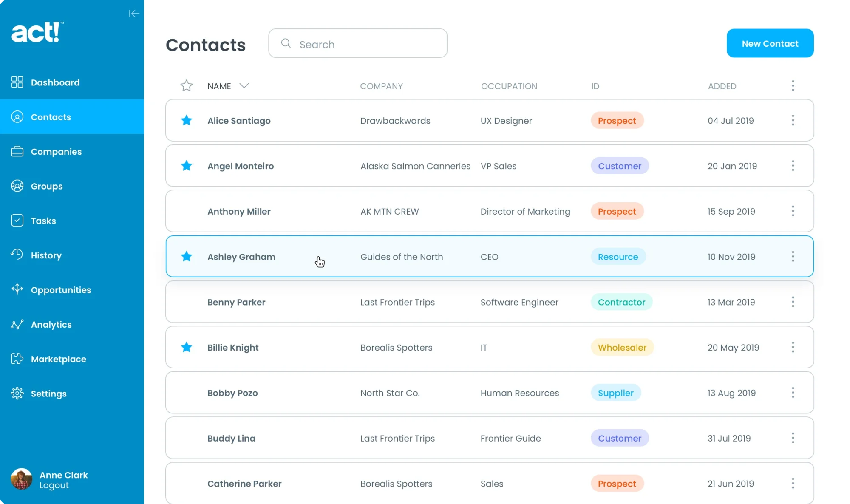This screenshot has width=850, height=504.
Task: Click inside the Search field
Action: 358,43
